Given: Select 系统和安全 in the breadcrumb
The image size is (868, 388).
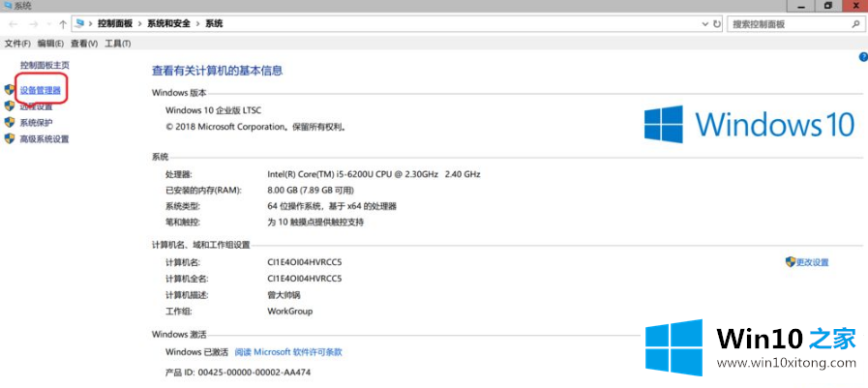Looking at the screenshot, I should pos(168,24).
